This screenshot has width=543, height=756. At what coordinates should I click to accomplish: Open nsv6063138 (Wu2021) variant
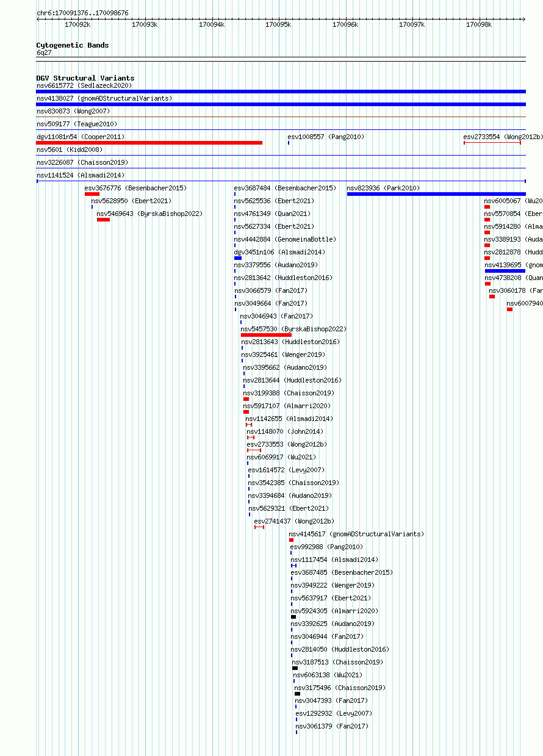coord(328,675)
